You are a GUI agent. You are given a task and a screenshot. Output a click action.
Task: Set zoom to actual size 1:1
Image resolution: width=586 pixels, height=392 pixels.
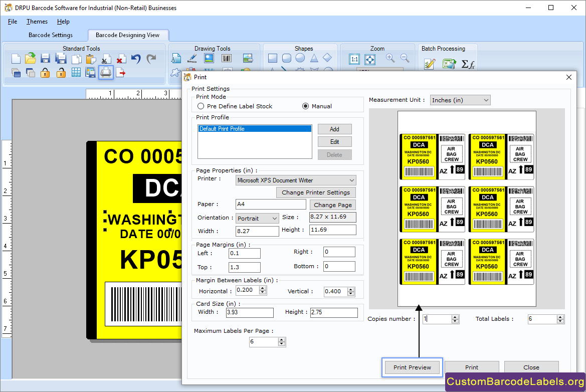coord(354,59)
